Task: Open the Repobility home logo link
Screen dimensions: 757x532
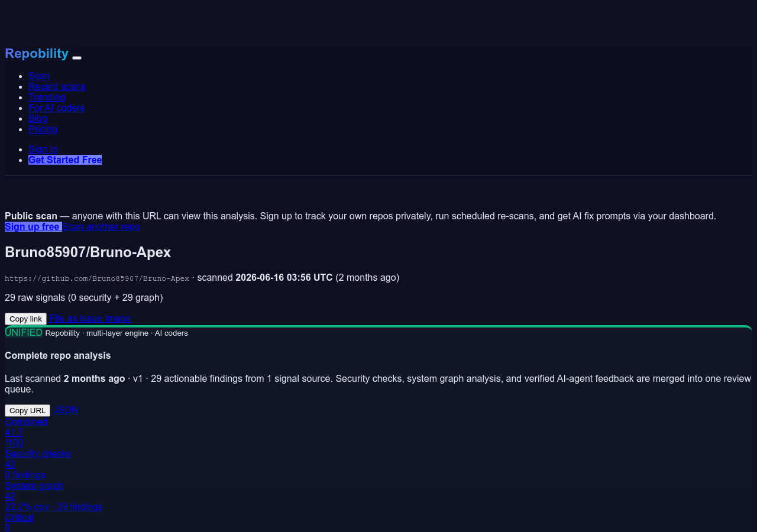Action: [x=37, y=54]
